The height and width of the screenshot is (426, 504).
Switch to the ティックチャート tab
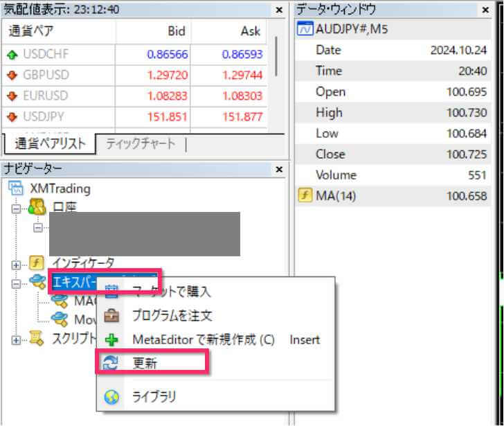pos(141,144)
